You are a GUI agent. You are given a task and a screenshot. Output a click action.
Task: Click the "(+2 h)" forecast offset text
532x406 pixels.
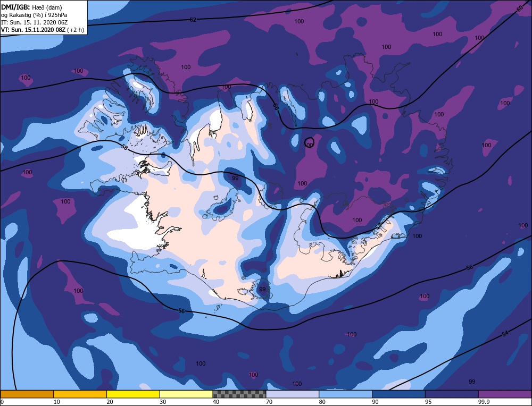coord(76,30)
